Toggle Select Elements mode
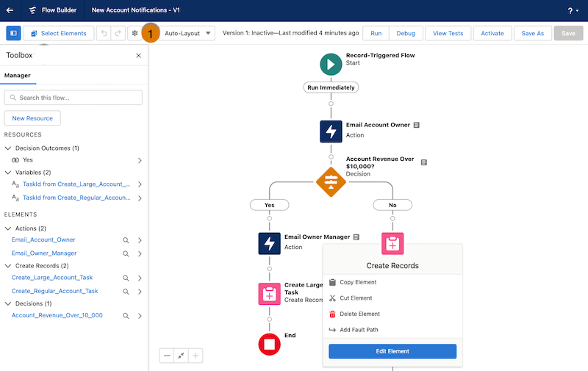 59,33
